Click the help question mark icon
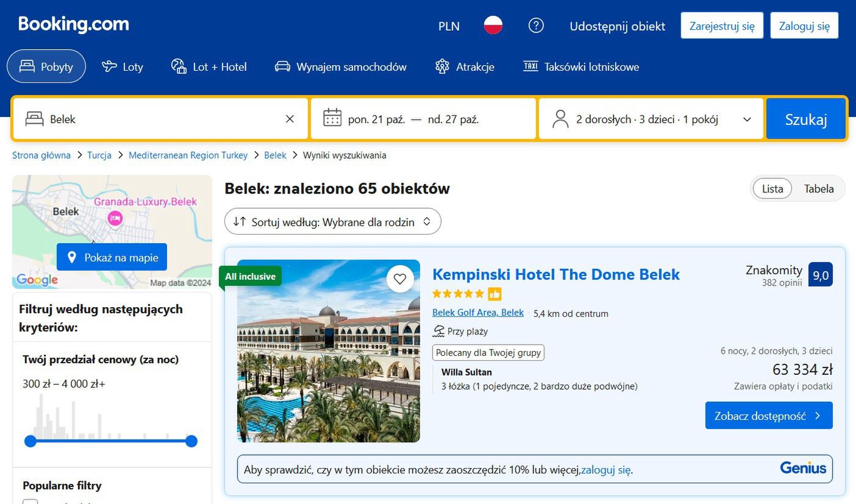 click(536, 26)
